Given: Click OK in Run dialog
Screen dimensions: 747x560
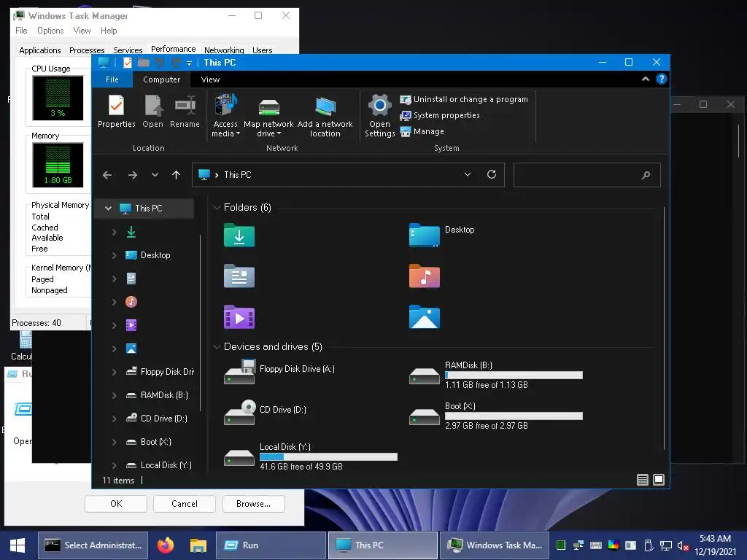Looking at the screenshot, I should click(x=116, y=504).
